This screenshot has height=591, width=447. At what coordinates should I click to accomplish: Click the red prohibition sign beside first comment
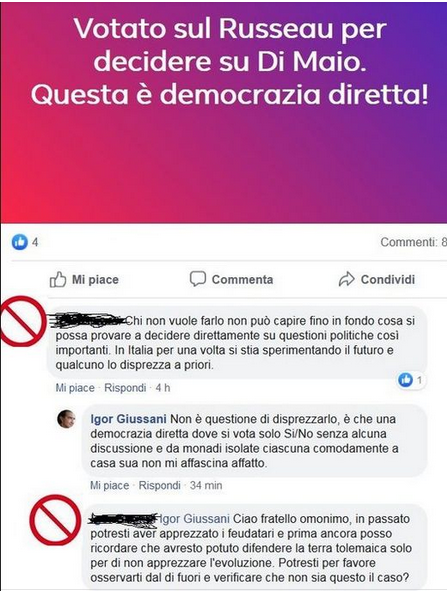click(23, 321)
